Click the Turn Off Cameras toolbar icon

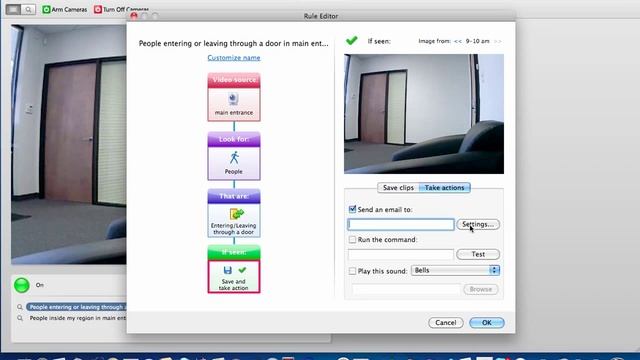coord(98,9)
